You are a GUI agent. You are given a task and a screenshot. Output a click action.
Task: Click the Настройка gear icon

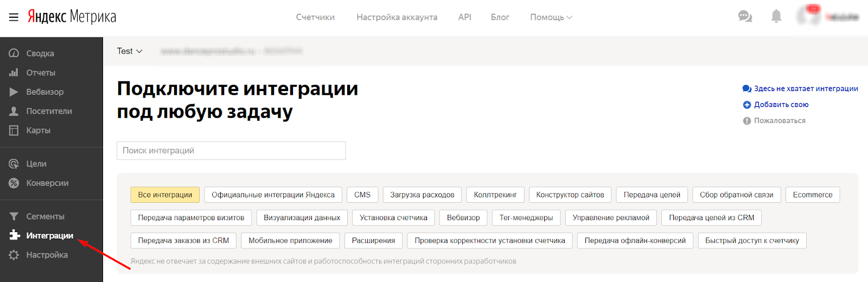pyautogui.click(x=14, y=255)
